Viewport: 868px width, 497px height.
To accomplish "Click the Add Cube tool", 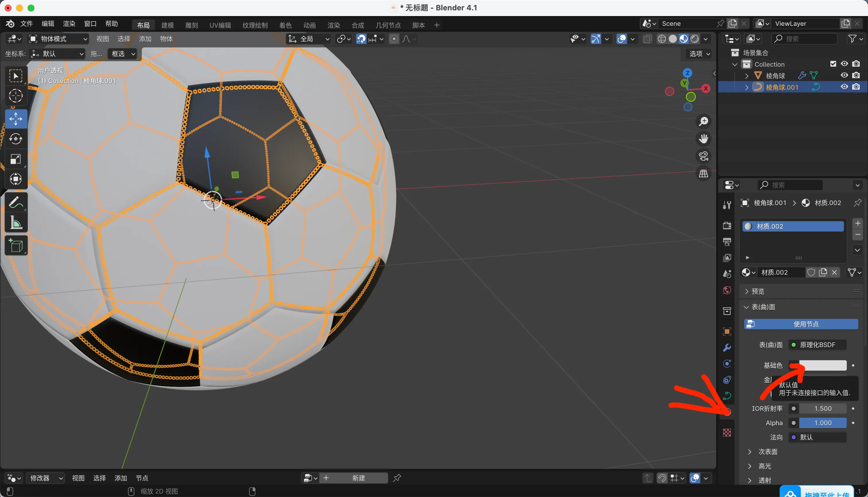I will coord(16,245).
